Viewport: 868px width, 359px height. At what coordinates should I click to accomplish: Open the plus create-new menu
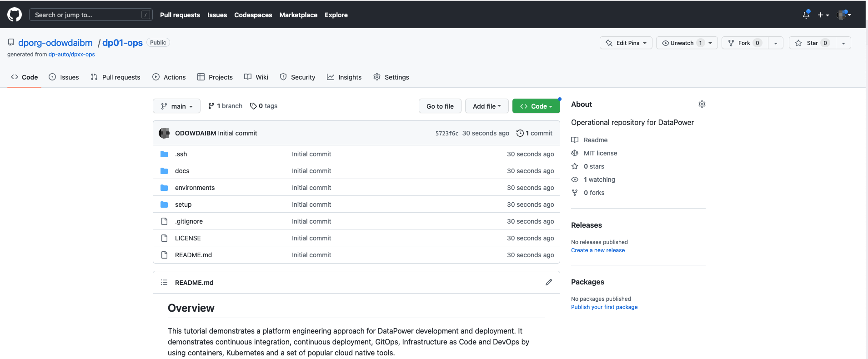click(x=823, y=15)
